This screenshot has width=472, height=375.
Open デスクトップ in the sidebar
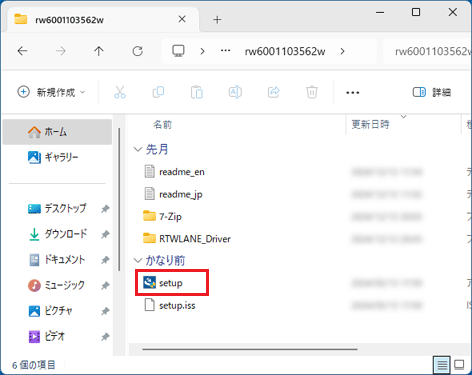point(57,208)
